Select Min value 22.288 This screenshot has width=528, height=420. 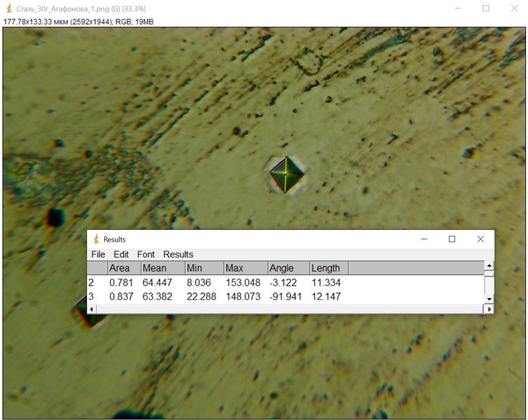pos(201,297)
